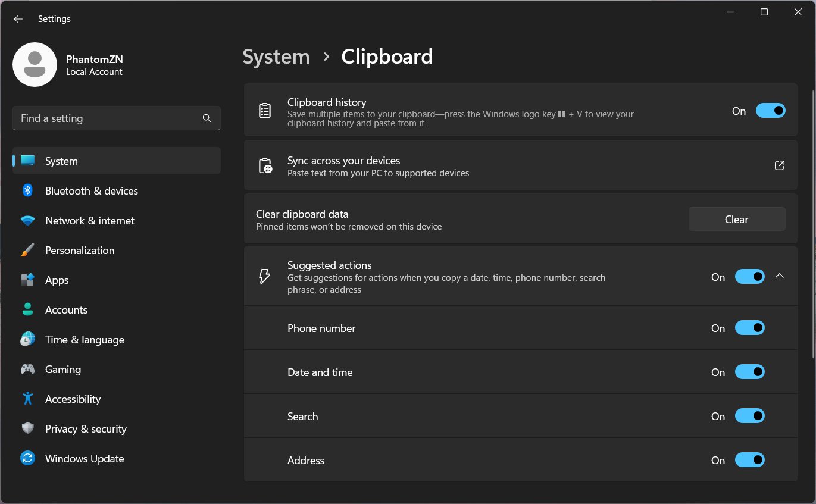Click the Gaming controller icon
Screen dimensions: 816x504
click(x=27, y=370)
